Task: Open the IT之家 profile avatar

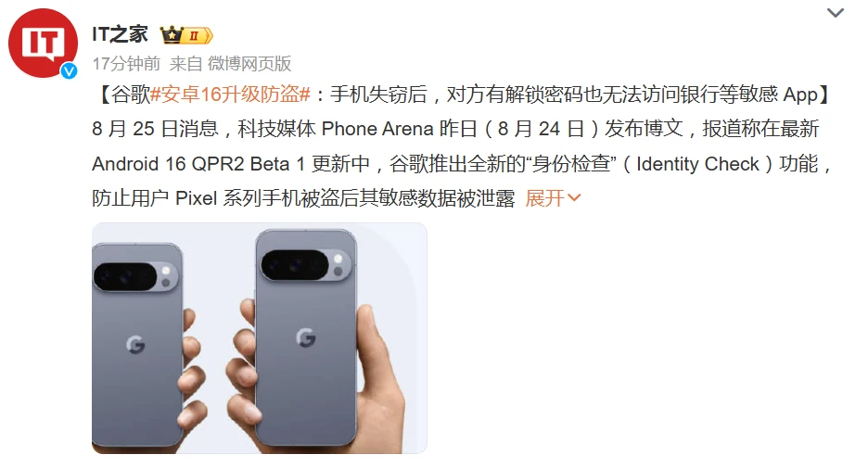Action: point(43,44)
